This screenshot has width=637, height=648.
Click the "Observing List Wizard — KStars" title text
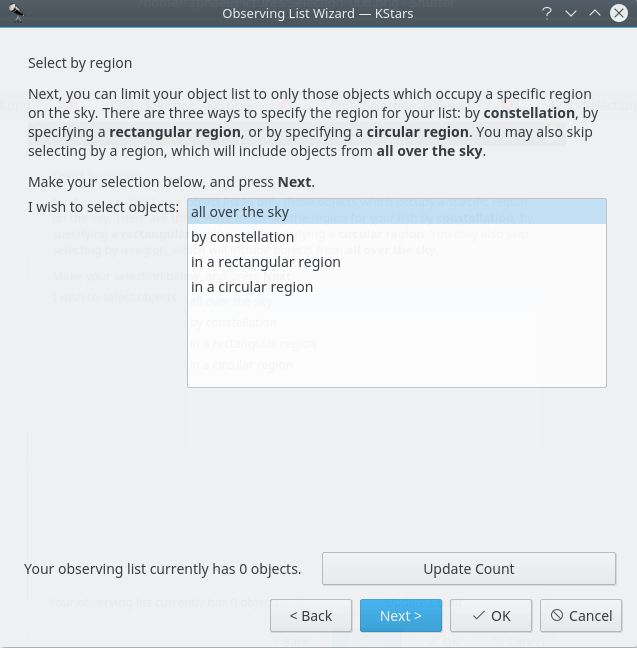(x=318, y=14)
